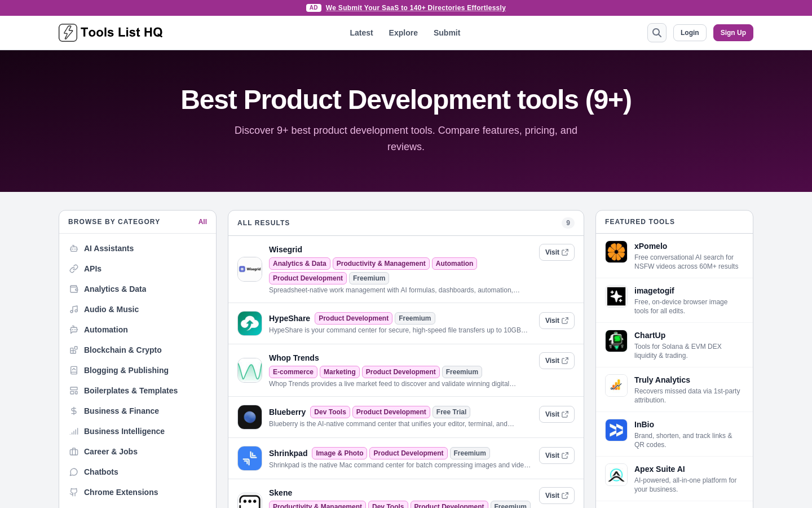This screenshot has height=508, width=812.
Task: Click the Blogging & Publishing category icon
Action: [74, 370]
